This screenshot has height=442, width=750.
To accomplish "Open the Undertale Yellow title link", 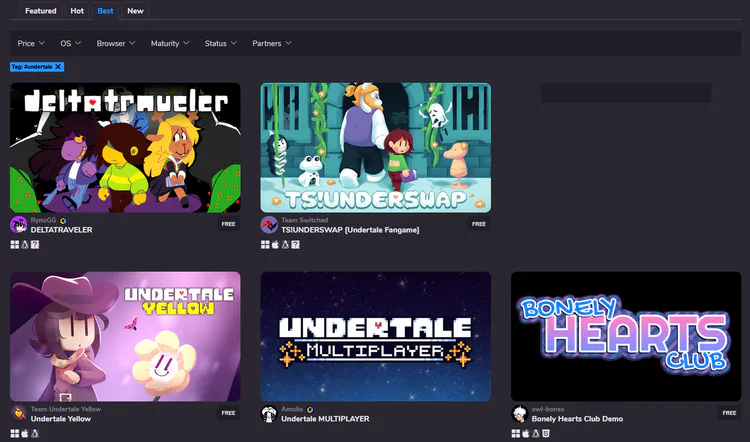I will (61, 419).
